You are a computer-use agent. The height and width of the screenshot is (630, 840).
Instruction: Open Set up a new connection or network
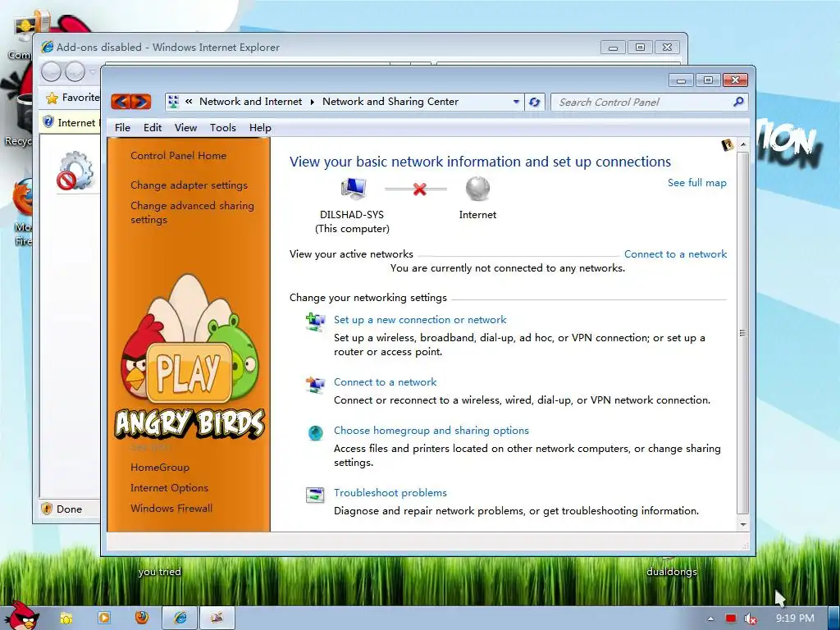[420, 320]
